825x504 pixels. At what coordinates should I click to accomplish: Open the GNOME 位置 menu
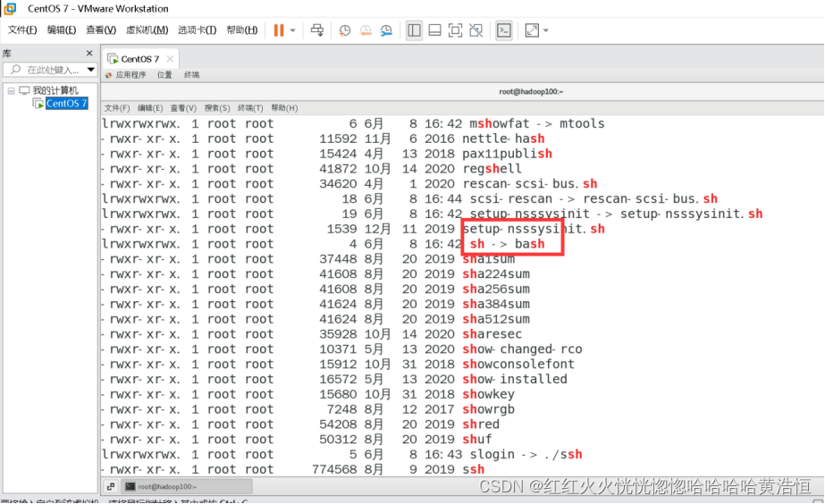[x=164, y=75]
